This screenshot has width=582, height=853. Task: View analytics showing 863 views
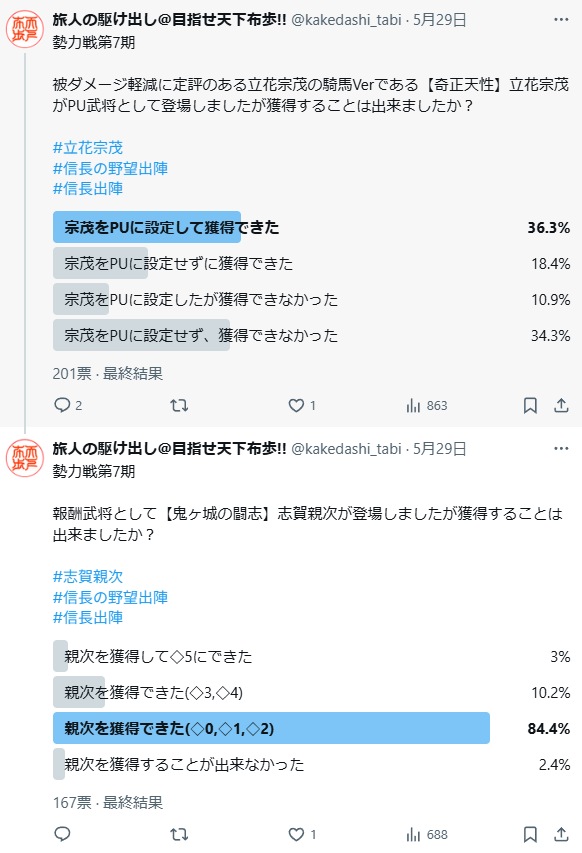click(x=426, y=405)
